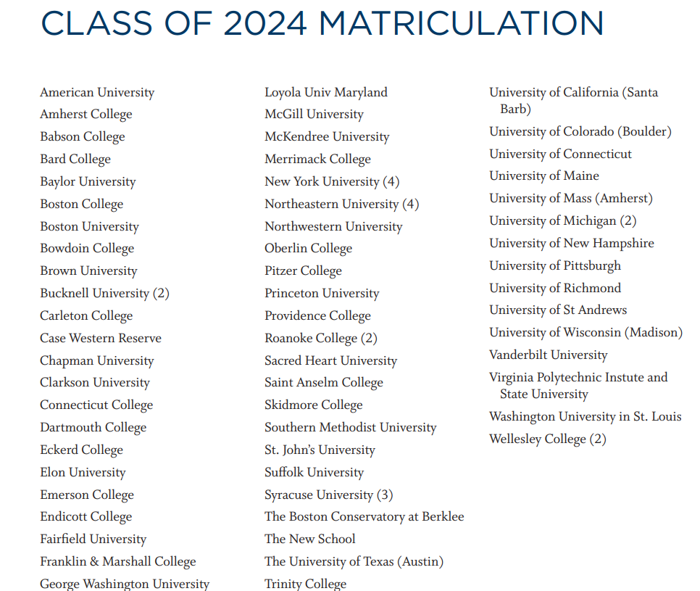Select Franklin & Marshall College entry
This screenshot has height=591, width=700.
pyautogui.click(x=118, y=561)
